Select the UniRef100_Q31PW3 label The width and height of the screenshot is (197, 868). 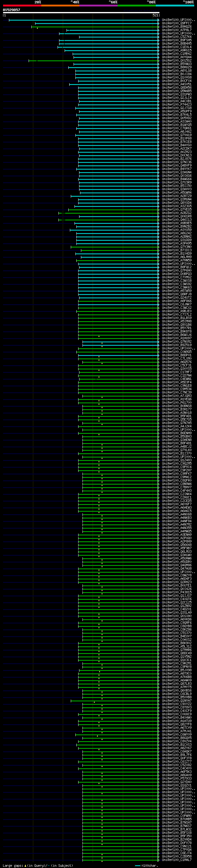177,94
